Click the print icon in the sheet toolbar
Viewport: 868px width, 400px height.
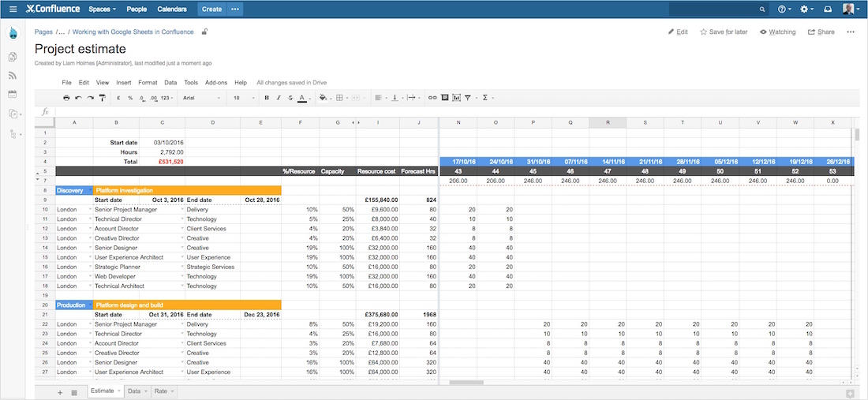66,98
